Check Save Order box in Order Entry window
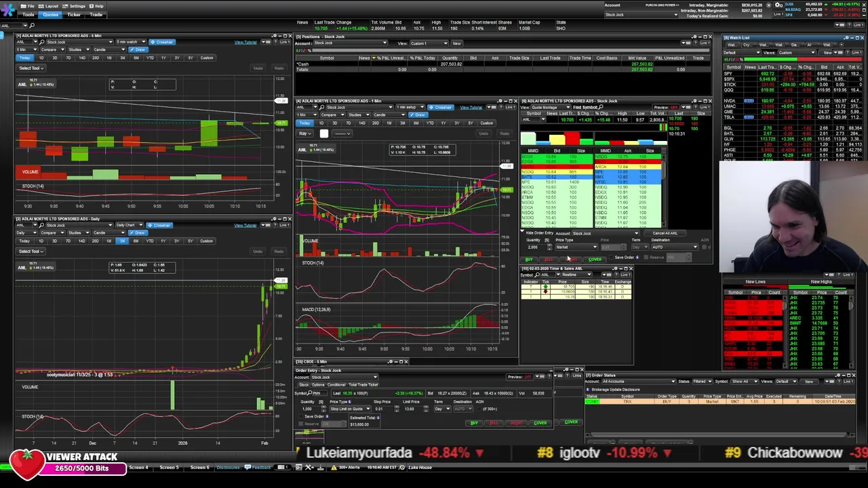The image size is (868, 488). [x=302, y=416]
